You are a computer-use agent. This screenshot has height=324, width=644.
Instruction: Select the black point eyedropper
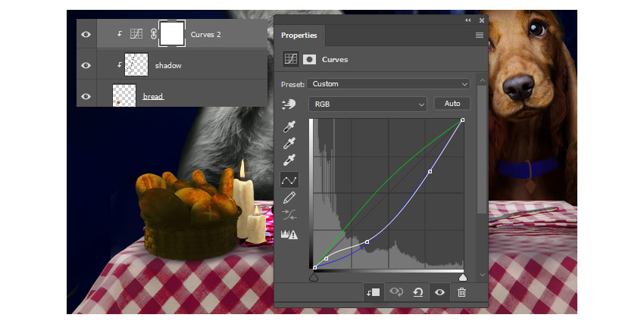pos(289,126)
